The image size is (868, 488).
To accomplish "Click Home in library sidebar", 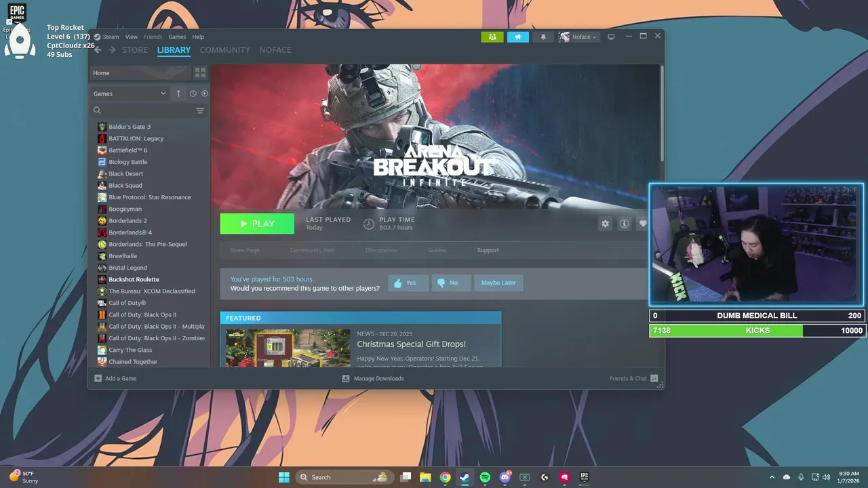I will (x=140, y=73).
